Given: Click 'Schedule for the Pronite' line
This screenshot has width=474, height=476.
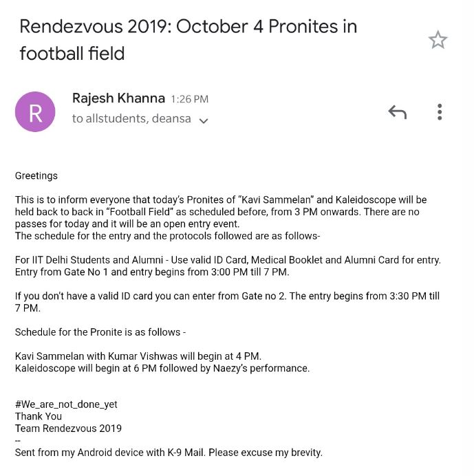Looking at the screenshot, I should (100, 332).
